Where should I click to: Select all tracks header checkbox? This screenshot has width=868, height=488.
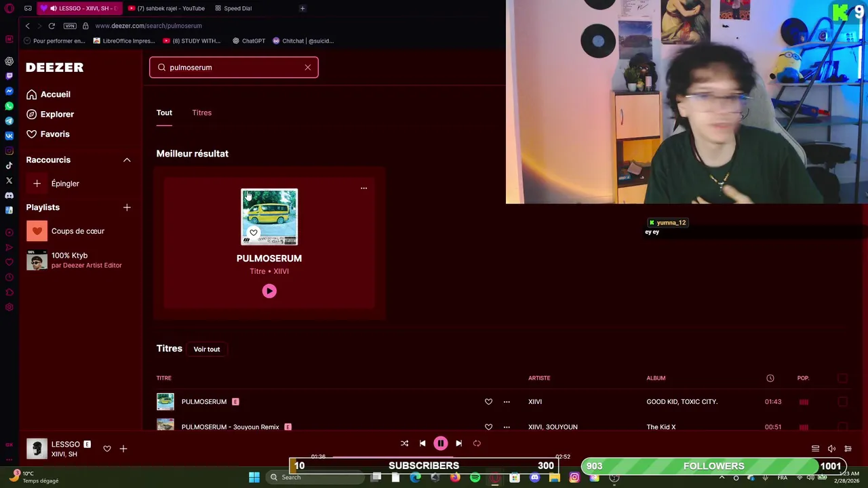(x=842, y=378)
